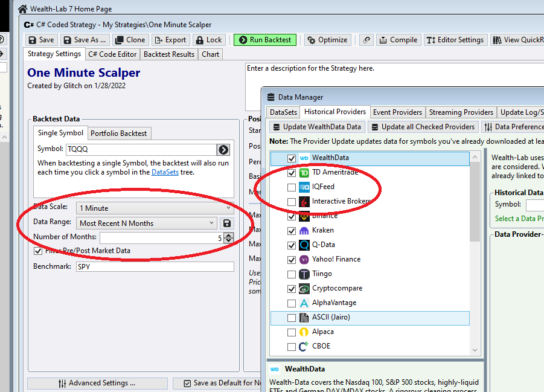Expand the Data Range dropdown
This screenshot has width=544, height=392.
[x=147, y=223]
